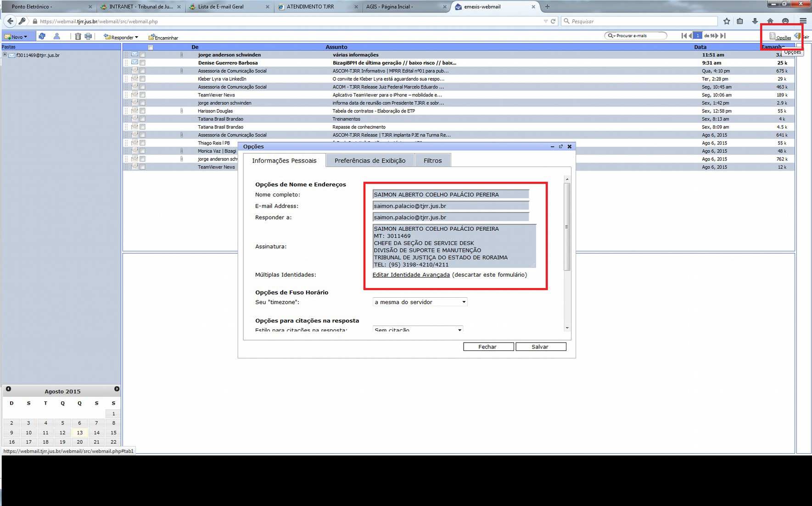Select the f3011469@tjrr.jus.br mailbox

pyautogui.click(x=38, y=55)
